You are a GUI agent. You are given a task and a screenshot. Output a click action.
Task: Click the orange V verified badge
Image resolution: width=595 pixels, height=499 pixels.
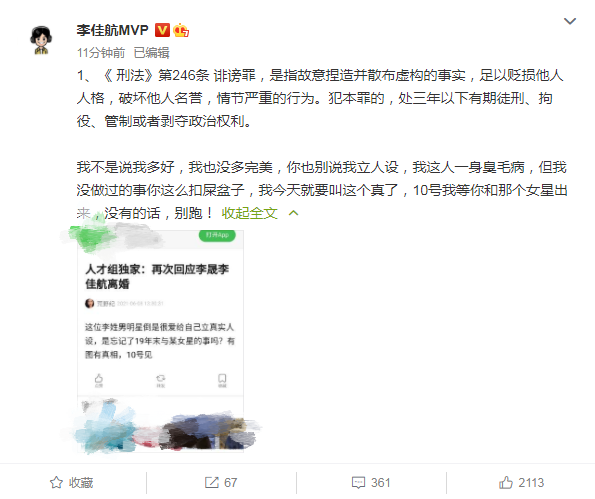pos(162,30)
